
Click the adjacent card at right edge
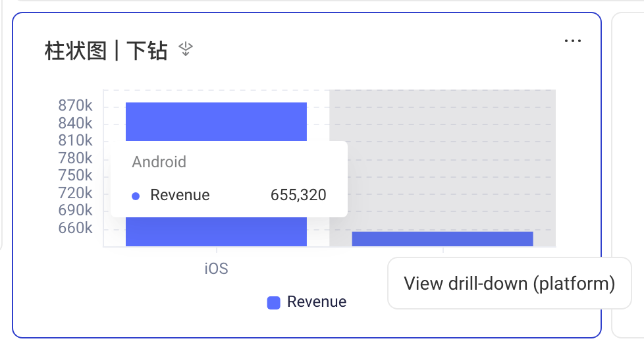point(628,174)
